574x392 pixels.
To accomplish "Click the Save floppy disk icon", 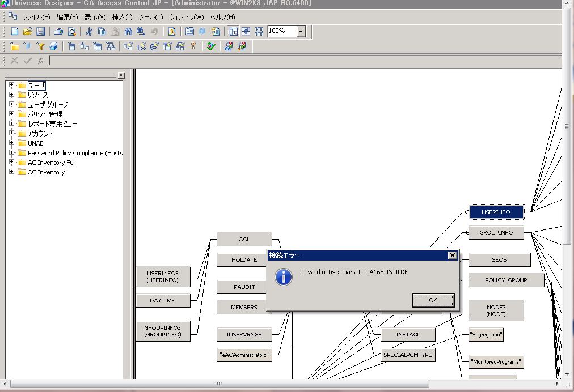I will [x=40, y=32].
